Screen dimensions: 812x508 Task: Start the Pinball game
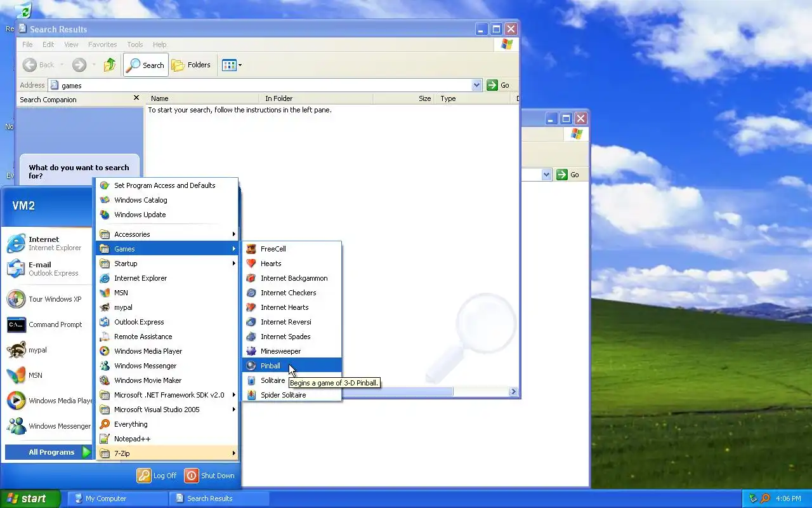coord(292,366)
